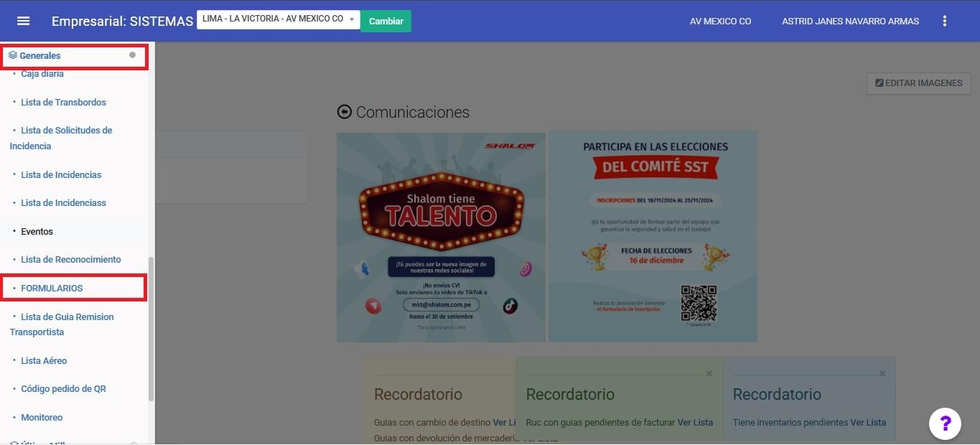The height and width of the screenshot is (445, 980).
Task: Click the hamburger menu icon
Action: [x=23, y=21]
